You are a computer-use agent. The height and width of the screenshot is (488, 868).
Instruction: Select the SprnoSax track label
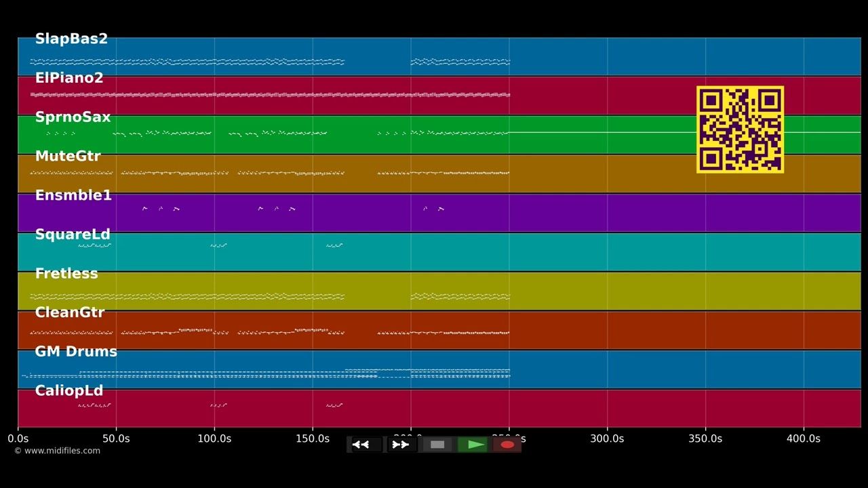click(x=73, y=117)
